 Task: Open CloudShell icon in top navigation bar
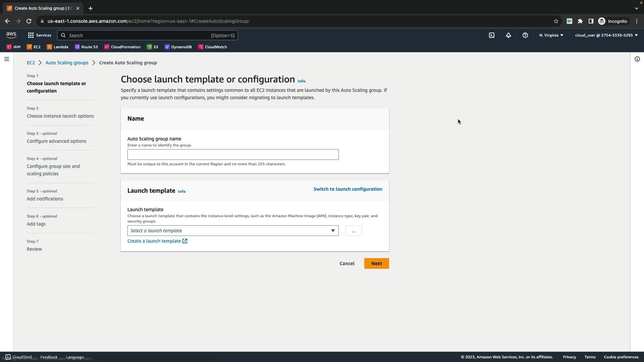[491, 35]
